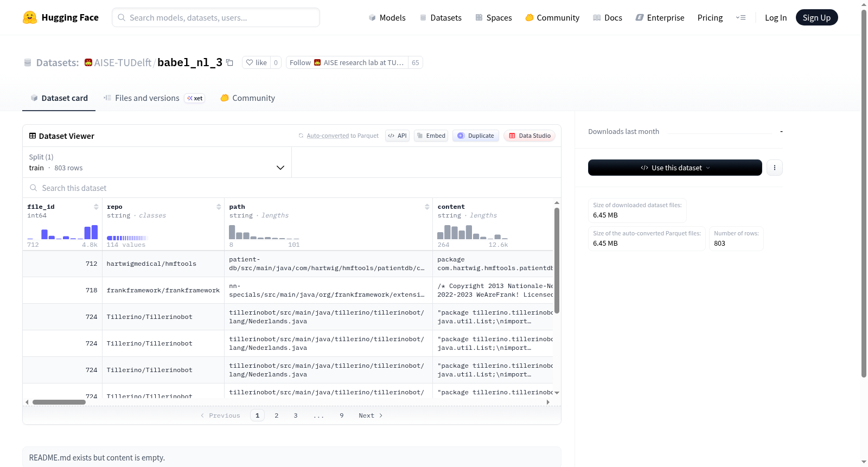The height and width of the screenshot is (467, 868).
Task: Click the path lengths histogram
Action: click(x=264, y=232)
